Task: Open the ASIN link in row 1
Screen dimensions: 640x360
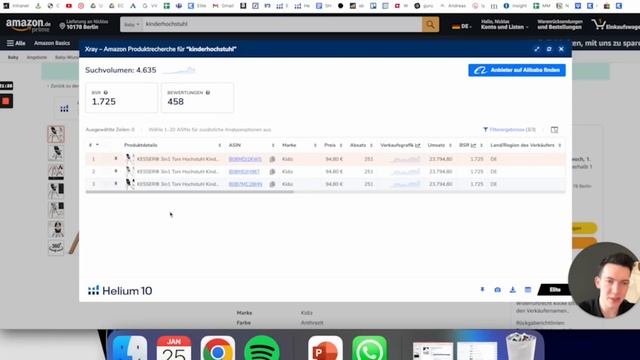Action: pos(245,159)
